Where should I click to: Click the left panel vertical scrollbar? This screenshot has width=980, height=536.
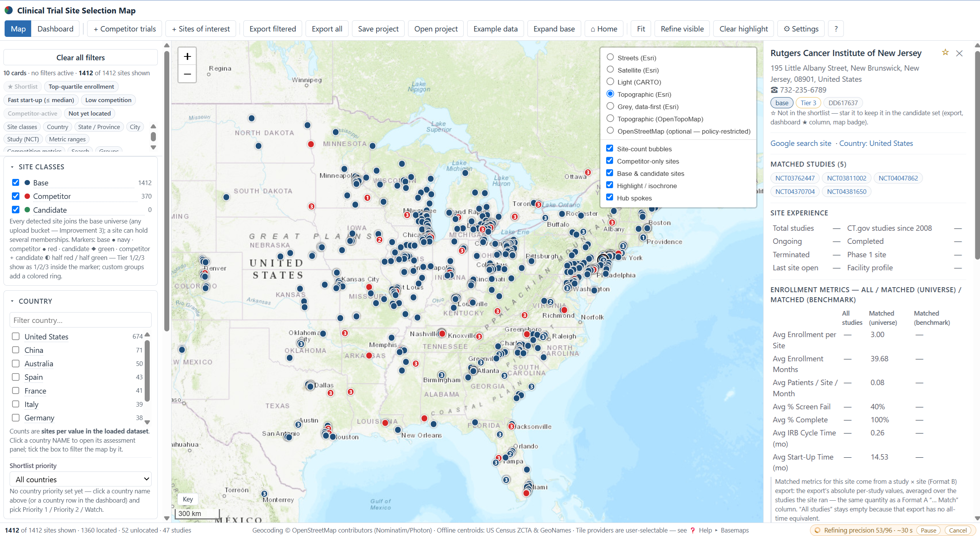167,192
